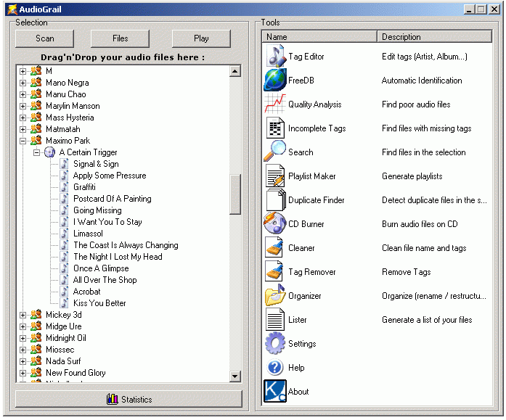Select The Coast Is Always Changing
This screenshot has height=420, width=506.
[126, 245]
